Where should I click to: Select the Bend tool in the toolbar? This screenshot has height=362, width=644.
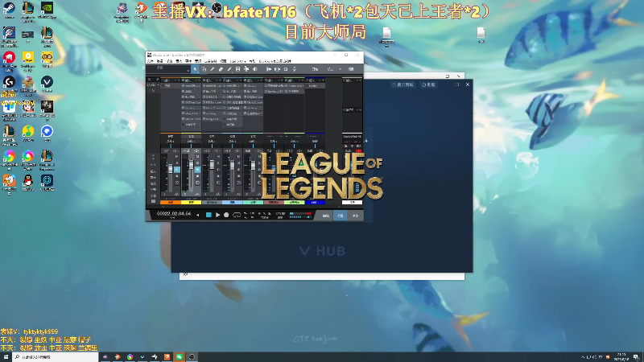[x=246, y=69]
